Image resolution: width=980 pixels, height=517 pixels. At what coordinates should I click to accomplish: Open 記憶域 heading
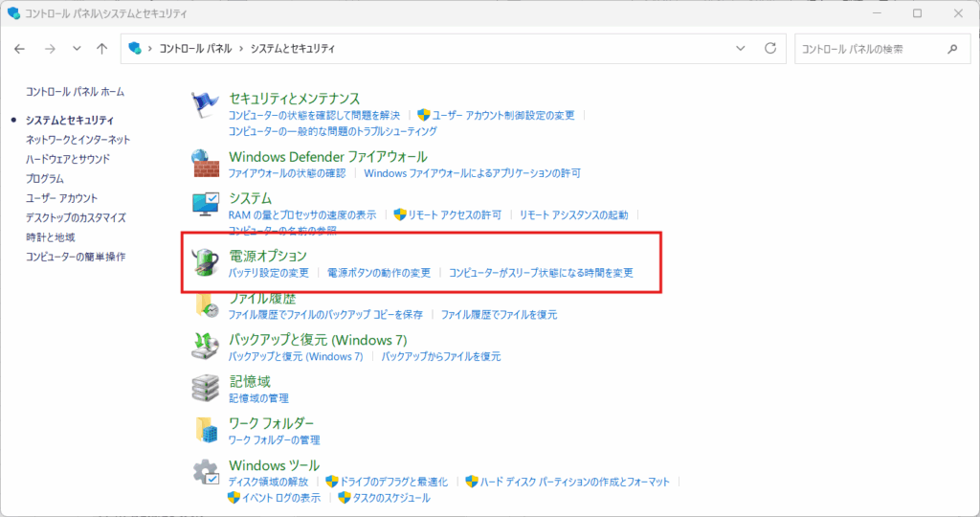coord(250,381)
